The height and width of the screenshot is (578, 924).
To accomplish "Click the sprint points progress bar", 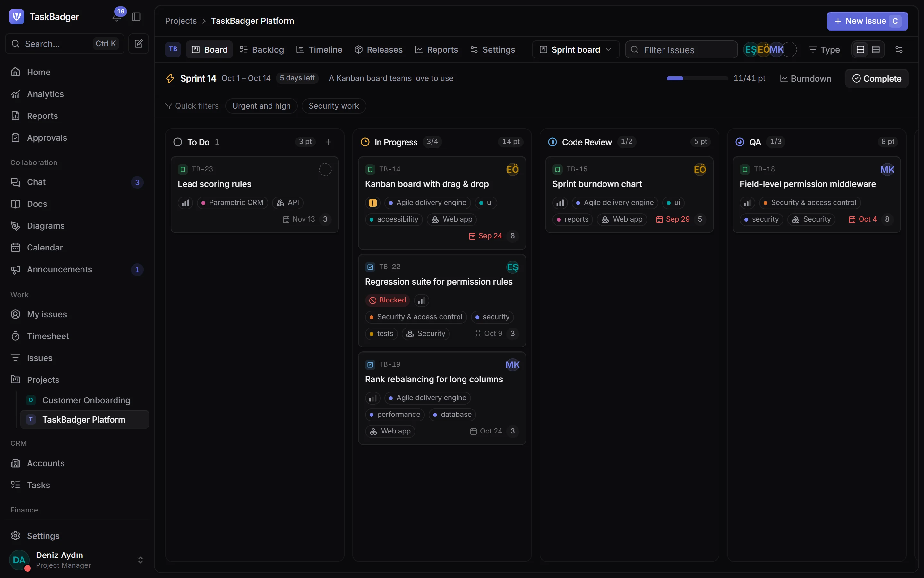I will pos(697,78).
